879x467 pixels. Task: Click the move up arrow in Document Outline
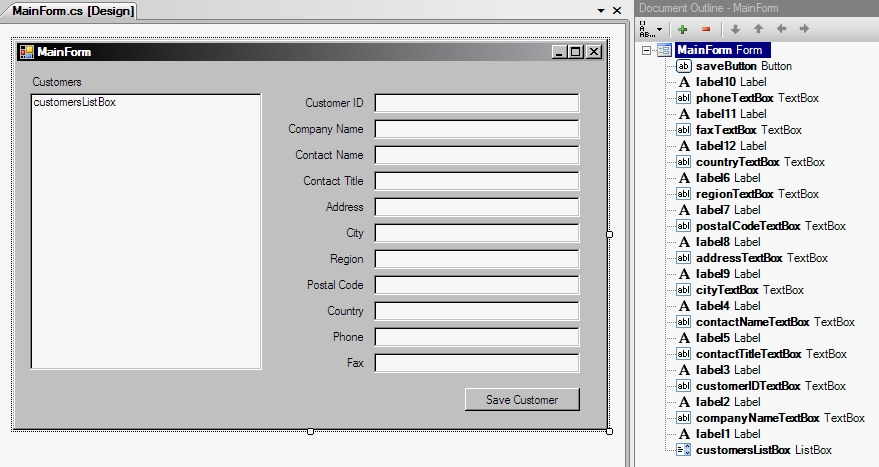758,29
